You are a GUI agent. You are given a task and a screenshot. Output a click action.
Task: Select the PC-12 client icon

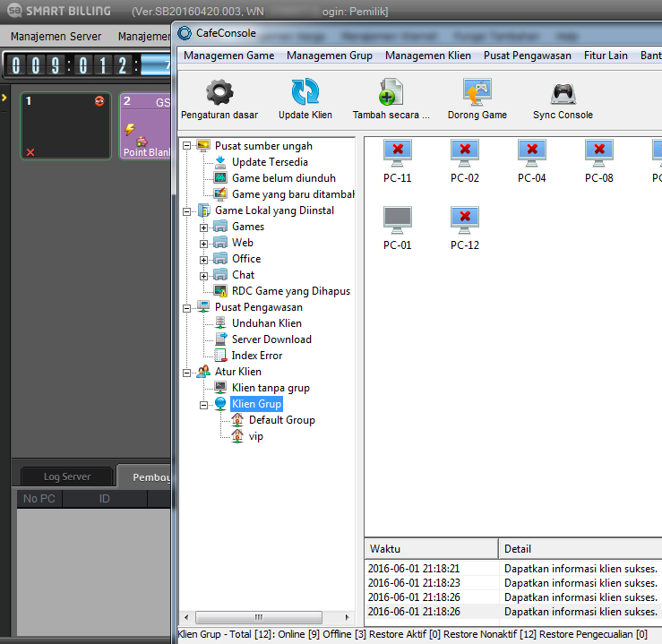pyautogui.click(x=464, y=219)
